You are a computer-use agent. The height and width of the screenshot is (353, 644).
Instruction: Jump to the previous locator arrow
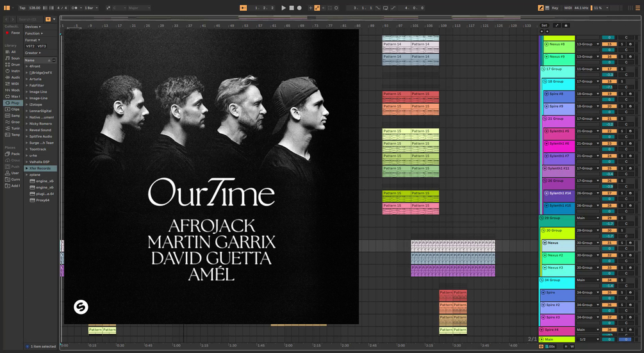pyautogui.click(x=541, y=31)
